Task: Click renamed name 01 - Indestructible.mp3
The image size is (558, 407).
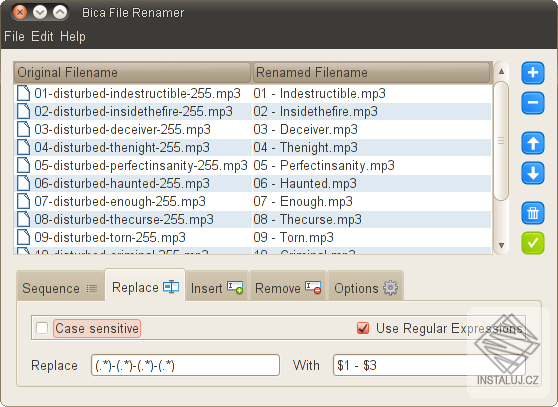Action: [320, 93]
